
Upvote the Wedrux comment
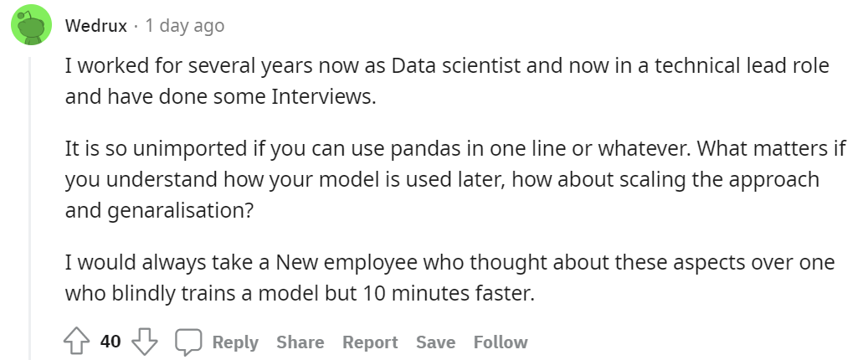click(76, 342)
